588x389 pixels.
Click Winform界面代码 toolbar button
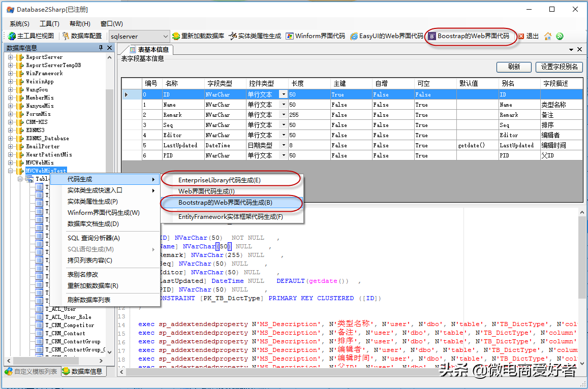[x=316, y=36]
